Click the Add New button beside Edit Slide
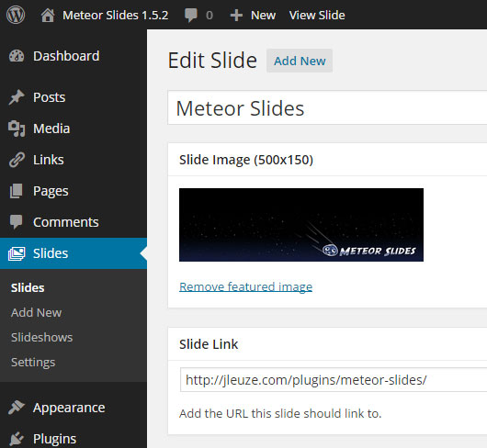The height and width of the screenshot is (448, 487). point(300,61)
